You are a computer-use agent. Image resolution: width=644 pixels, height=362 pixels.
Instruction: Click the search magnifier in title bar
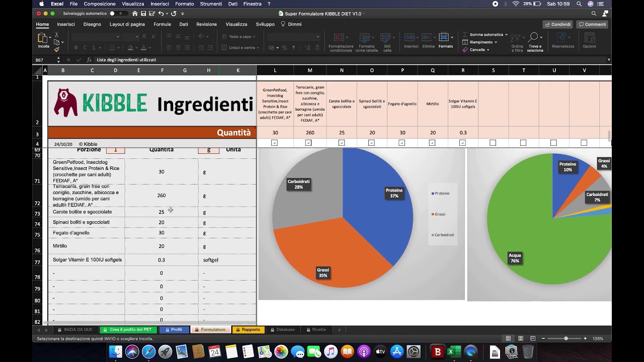coord(594,14)
